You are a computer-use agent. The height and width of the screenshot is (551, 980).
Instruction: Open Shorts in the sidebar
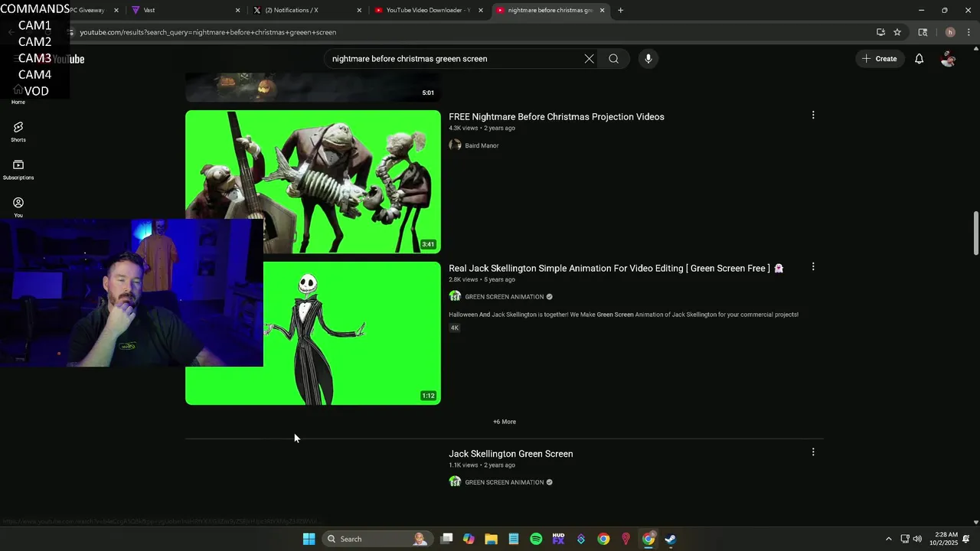pos(18,132)
